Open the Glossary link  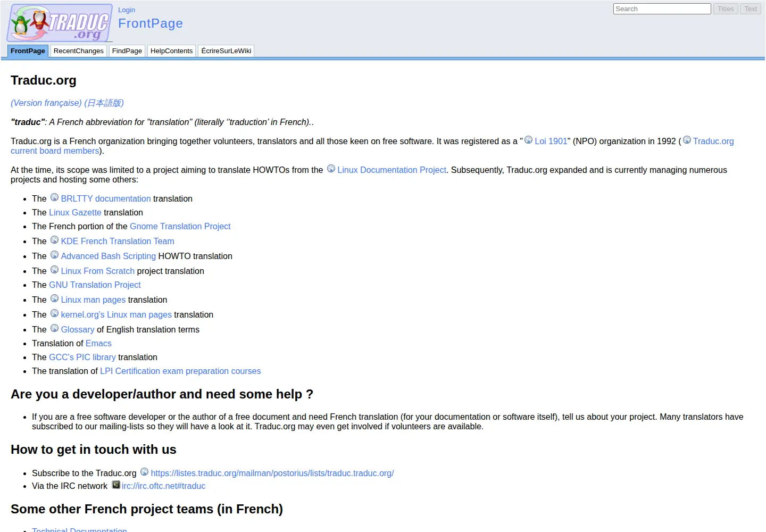tap(78, 330)
